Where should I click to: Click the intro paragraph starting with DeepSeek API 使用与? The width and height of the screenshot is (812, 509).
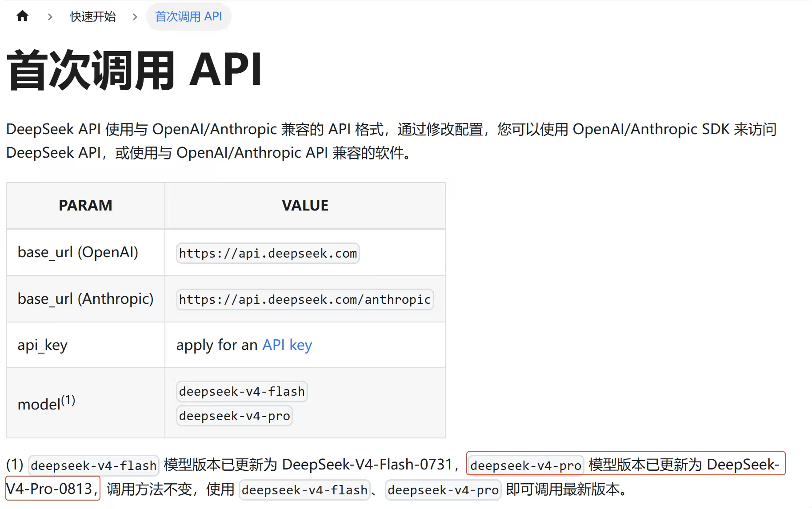[391, 141]
